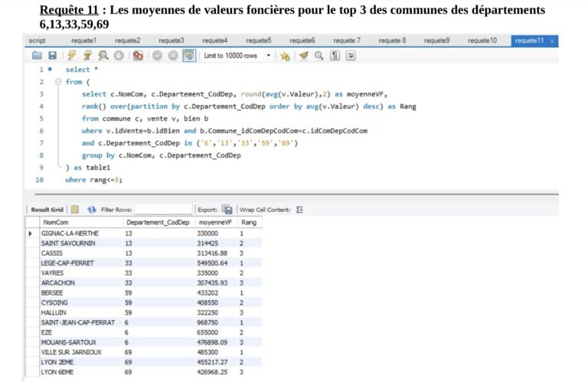Execute statement under cursor with the lightning-cursor icon
The width and height of the screenshot is (588, 382).
tap(87, 55)
